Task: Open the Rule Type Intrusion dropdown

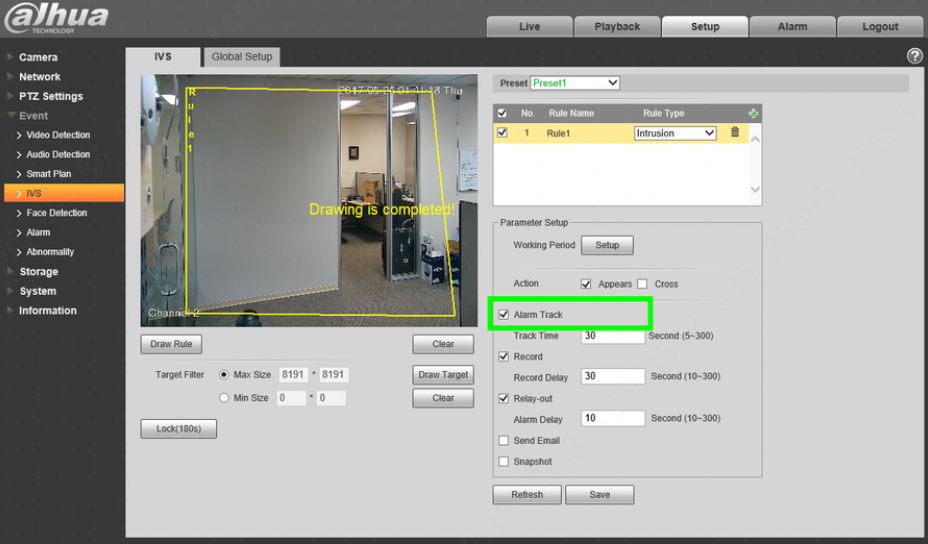Action: coord(675,133)
